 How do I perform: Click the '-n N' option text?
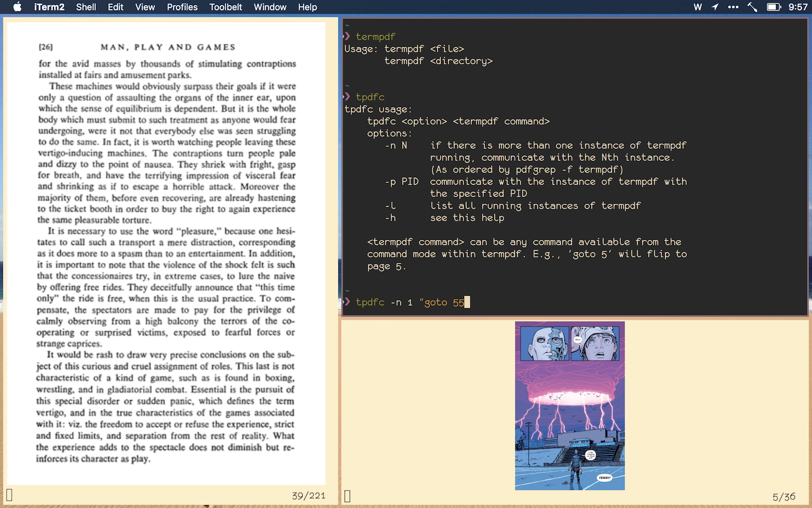(396, 146)
